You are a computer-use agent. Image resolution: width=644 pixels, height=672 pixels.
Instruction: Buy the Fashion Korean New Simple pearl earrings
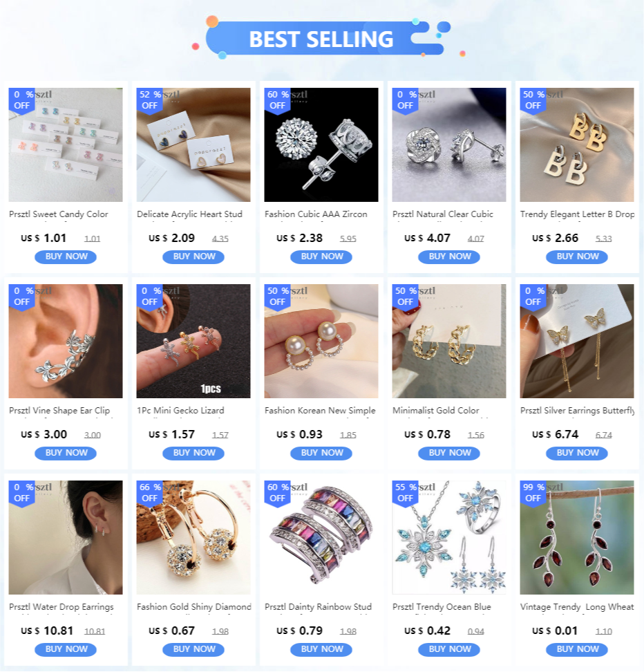pos(321,453)
